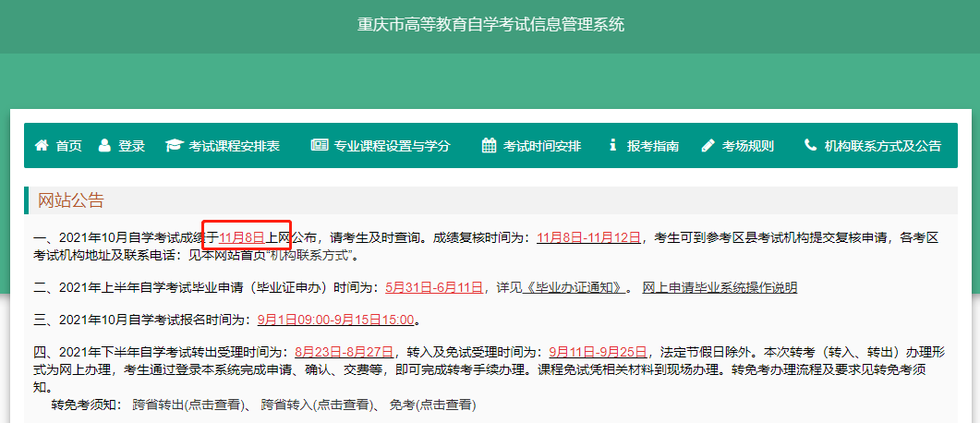Viewport: 980px width, 423px height.
Task: Click the user icon beside 登录
Action: (x=104, y=146)
